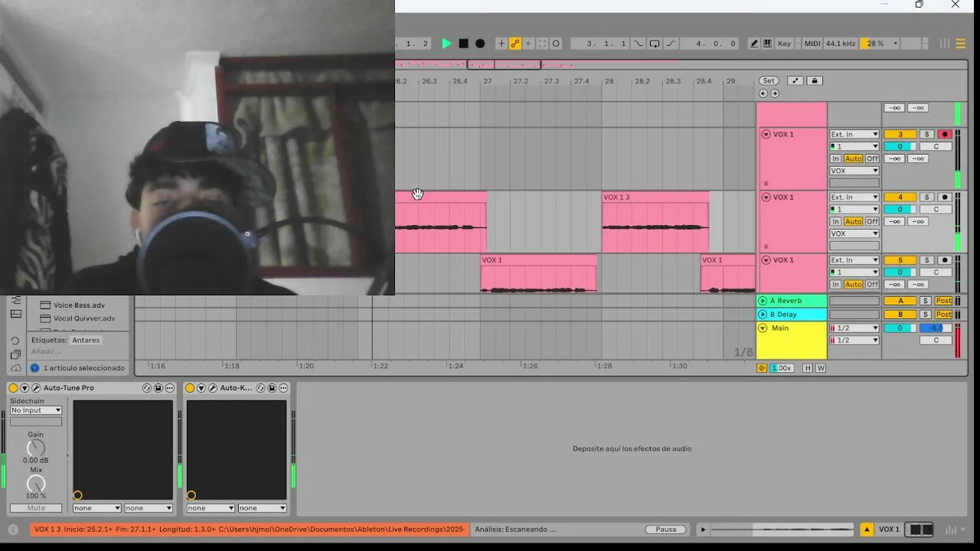Toggle the Loop switch in the transport
This screenshot has height=551, width=980.
click(x=655, y=44)
